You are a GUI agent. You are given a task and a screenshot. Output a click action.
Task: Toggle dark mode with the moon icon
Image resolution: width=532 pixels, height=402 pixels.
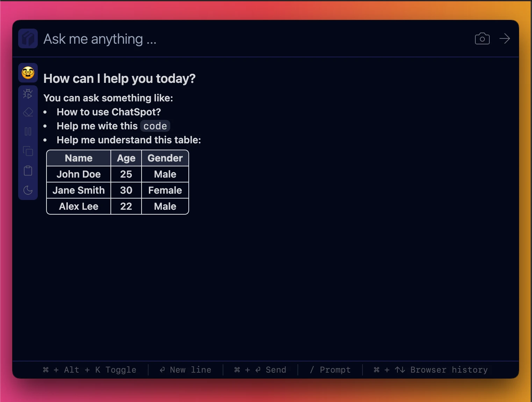tap(28, 190)
